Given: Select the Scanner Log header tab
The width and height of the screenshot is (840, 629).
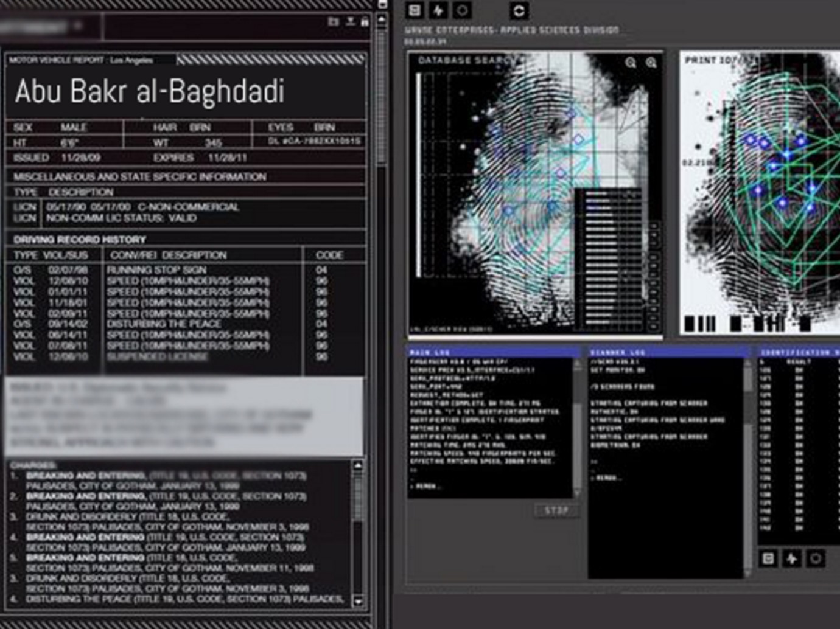Looking at the screenshot, I should [668, 352].
